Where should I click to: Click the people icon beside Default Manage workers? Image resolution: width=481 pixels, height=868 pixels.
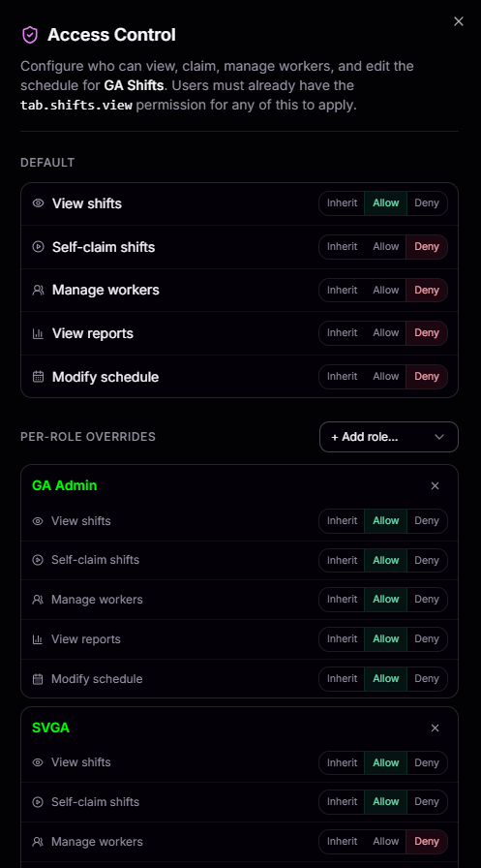pos(38,290)
